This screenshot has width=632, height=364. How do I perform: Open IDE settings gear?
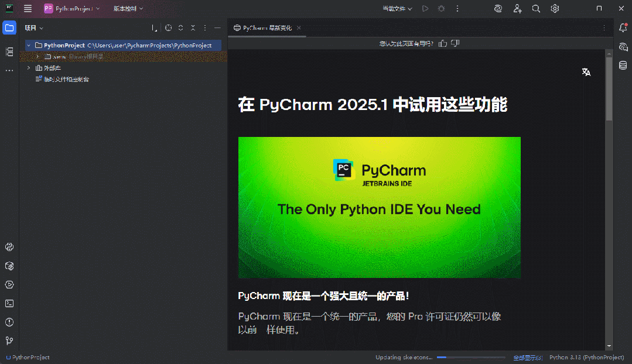tap(555, 8)
